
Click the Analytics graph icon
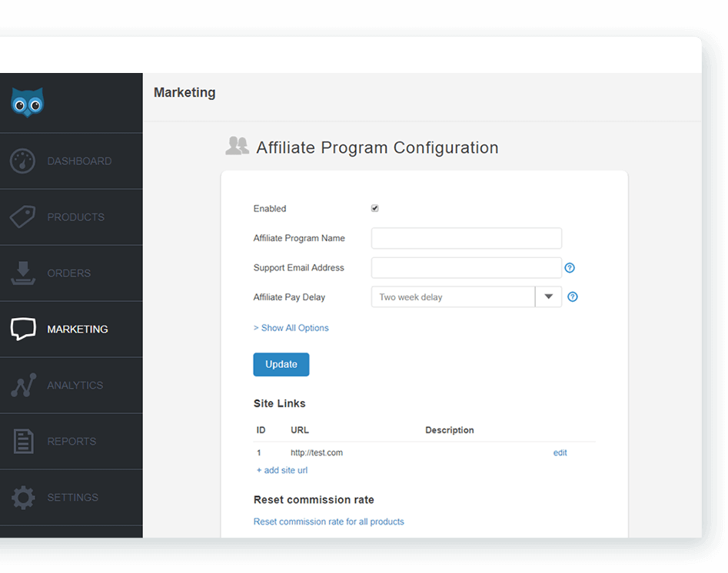click(x=23, y=385)
